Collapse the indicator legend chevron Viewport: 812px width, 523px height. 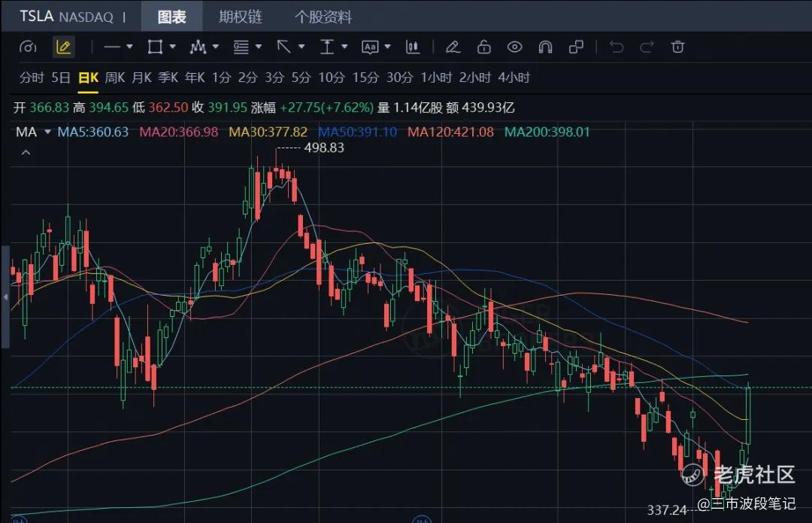coord(26,153)
